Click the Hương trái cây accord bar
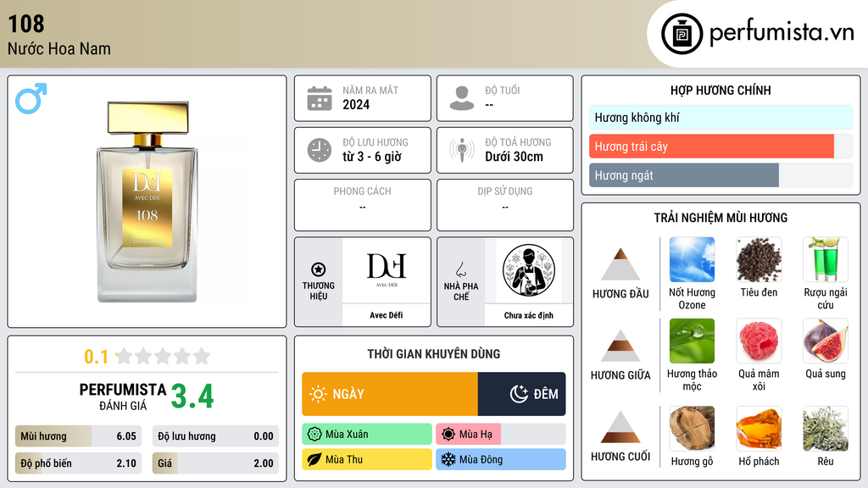Screen dimensions: 868x488 pos(721,146)
